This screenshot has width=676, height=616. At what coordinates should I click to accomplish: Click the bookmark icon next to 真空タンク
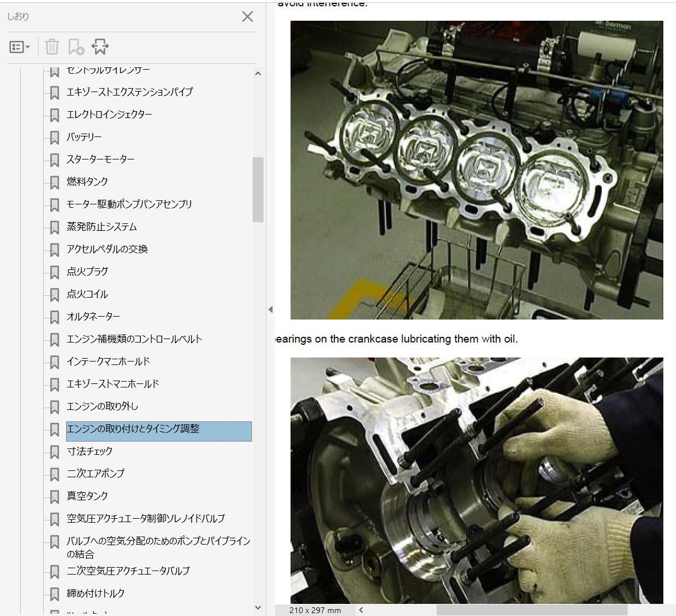55,497
